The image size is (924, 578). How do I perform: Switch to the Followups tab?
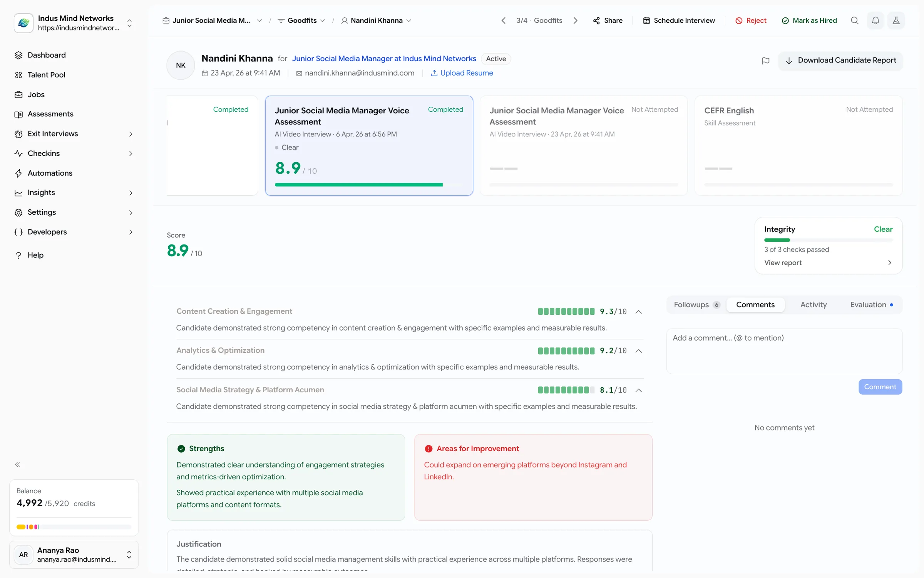[x=696, y=305]
